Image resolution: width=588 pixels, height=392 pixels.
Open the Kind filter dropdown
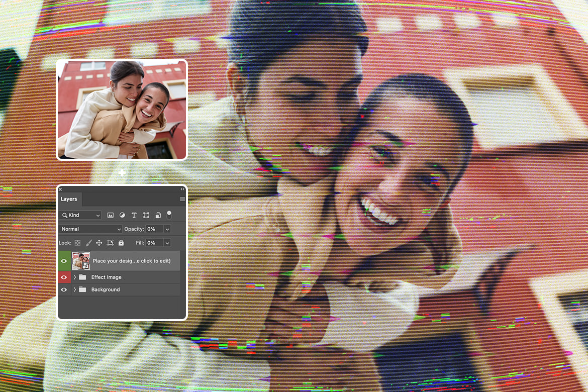click(80, 215)
